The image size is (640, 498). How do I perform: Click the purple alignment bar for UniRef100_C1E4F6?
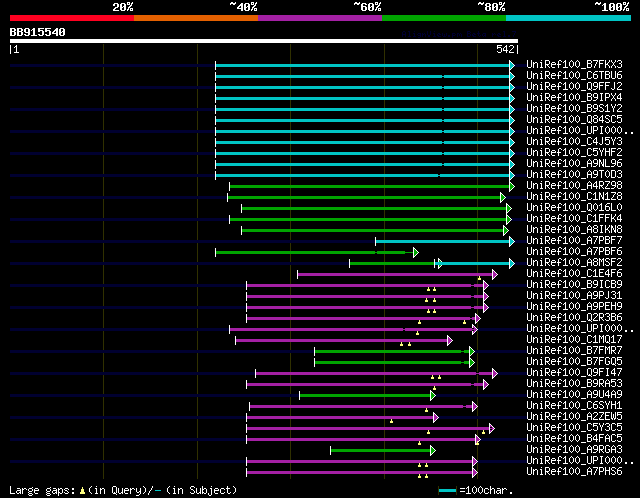tap(397, 275)
